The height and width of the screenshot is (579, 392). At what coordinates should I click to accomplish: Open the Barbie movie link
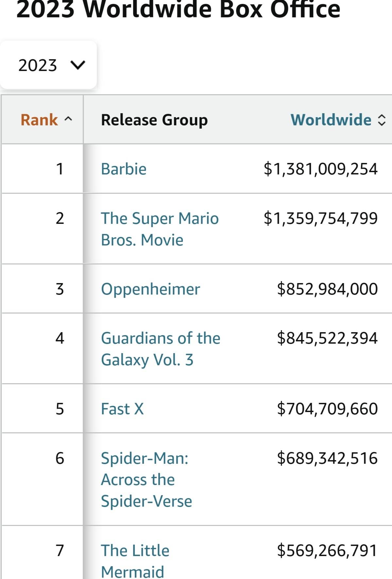tap(124, 169)
